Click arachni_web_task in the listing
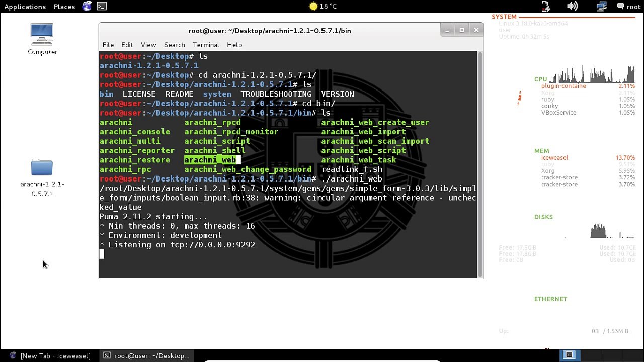The height and width of the screenshot is (362, 644). click(359, 160)
